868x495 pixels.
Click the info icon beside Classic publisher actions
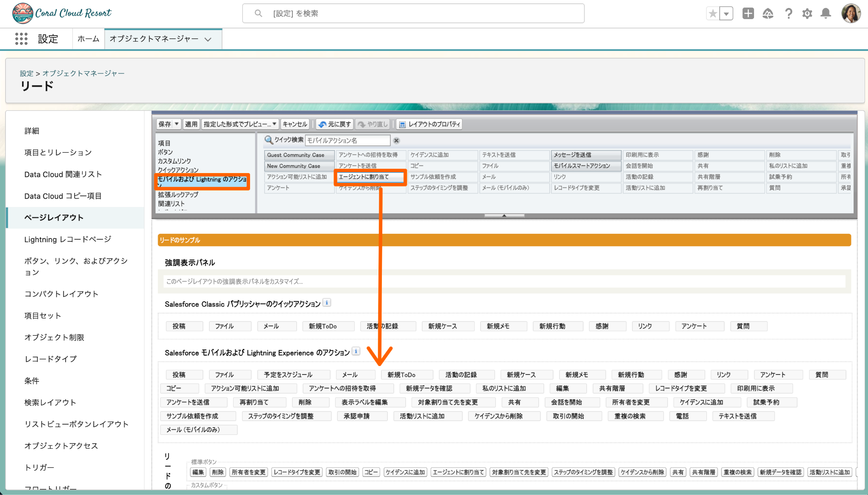click(x=327, y=303)
